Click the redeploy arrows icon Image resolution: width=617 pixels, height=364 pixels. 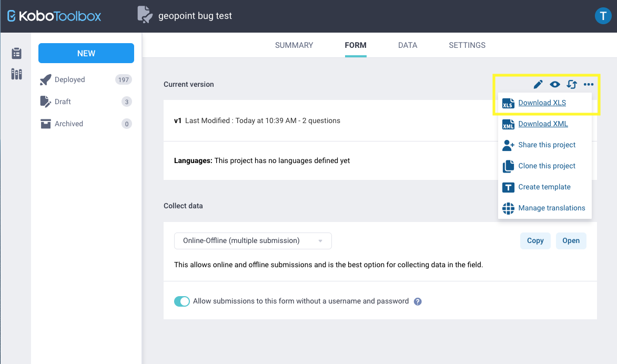(572, 84)
